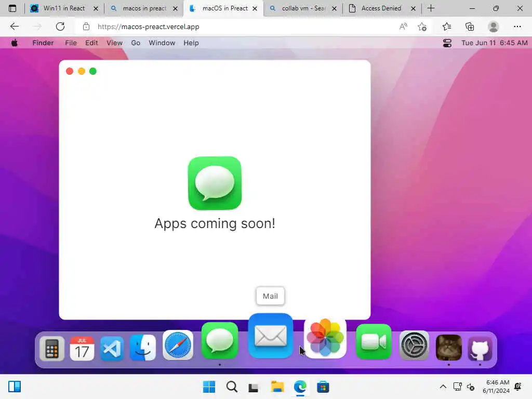Image resolution: width=532 pixels, height=399 pixels.
Task: Close the Win11 in React tab
Action: click(x=96, y=8)
